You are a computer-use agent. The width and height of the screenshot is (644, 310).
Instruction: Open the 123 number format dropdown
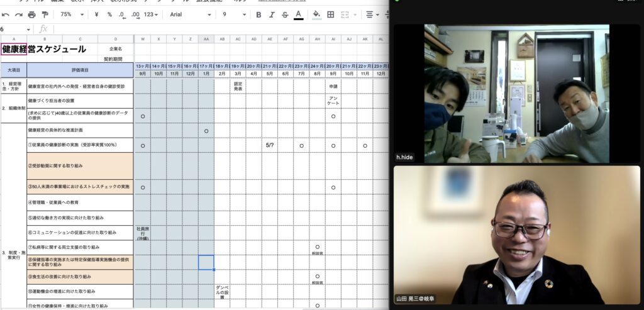151,14
